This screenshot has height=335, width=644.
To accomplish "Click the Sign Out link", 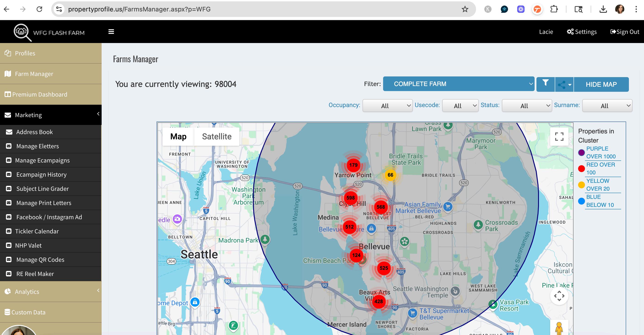I will coord(625,32).
